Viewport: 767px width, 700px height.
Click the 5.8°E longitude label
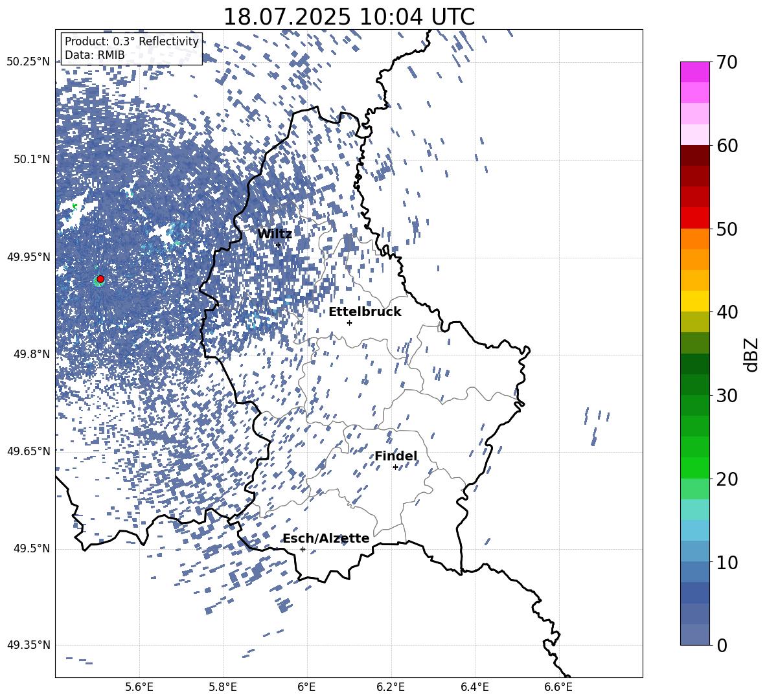(x=223, y=687)
